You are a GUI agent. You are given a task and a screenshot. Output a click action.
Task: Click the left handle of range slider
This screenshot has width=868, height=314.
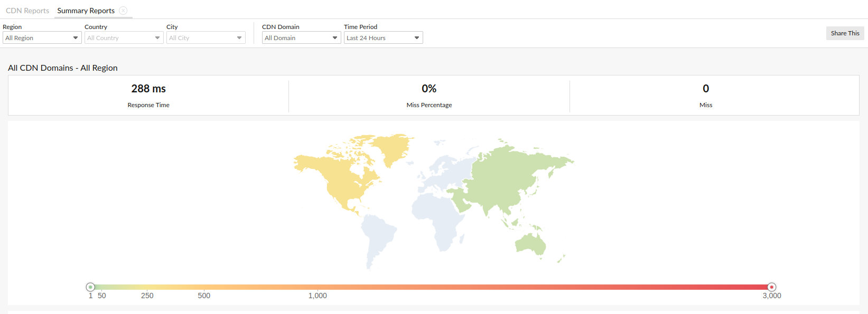90,287
